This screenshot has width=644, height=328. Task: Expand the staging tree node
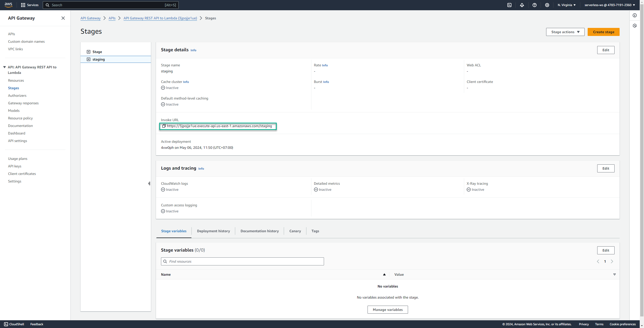(89, 59)
